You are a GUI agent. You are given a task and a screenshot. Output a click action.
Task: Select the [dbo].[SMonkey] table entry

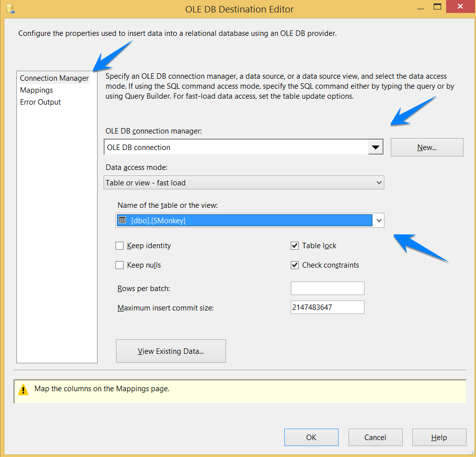(x=244, y=221)
